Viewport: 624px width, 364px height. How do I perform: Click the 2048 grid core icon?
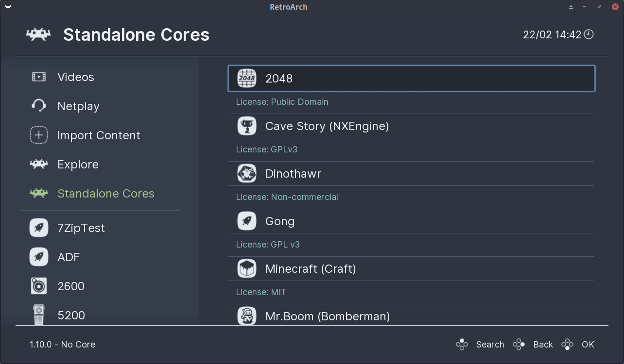247,79
